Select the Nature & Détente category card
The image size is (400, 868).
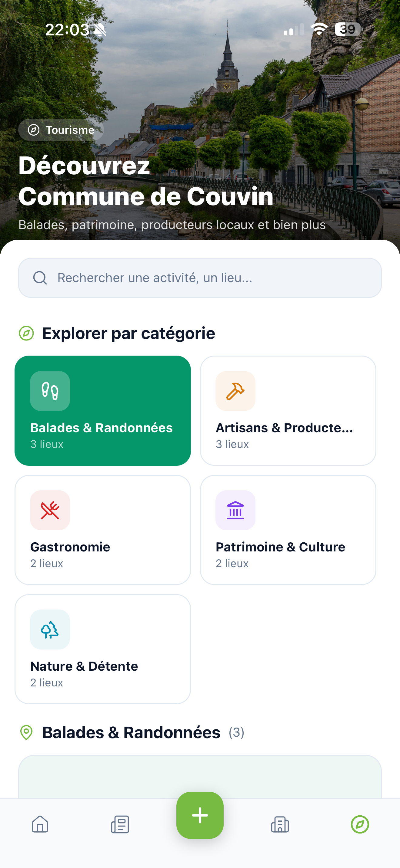102,648
